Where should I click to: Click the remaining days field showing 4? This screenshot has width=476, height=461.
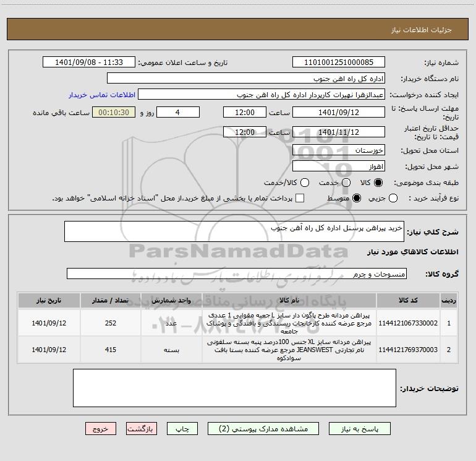[x=178, y=112]
